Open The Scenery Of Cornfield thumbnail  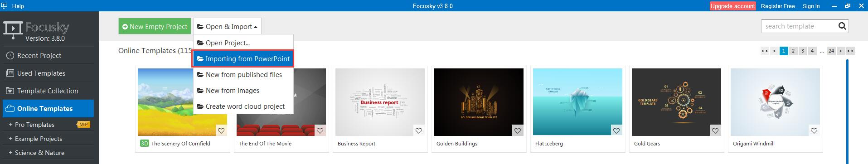coord(182,102)
